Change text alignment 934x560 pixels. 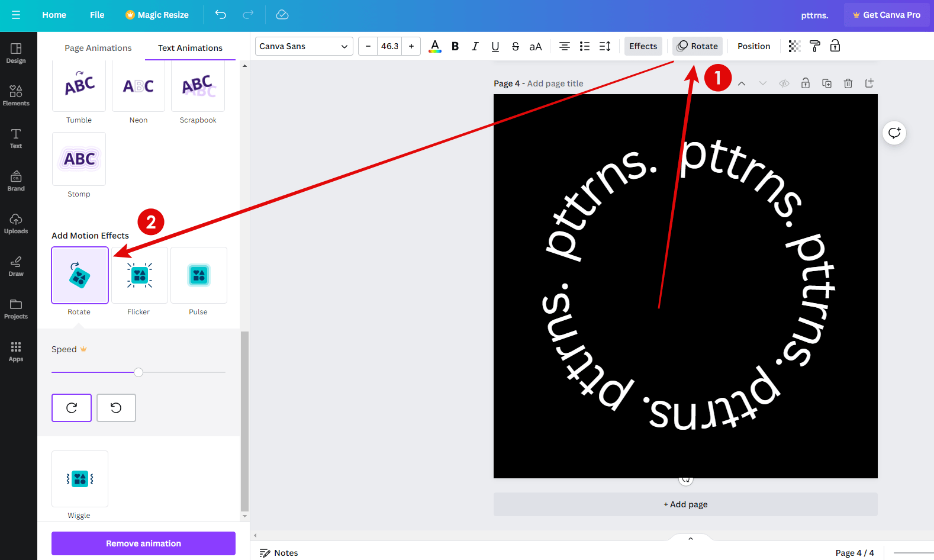pyautogui.click(x=565, y=46)
